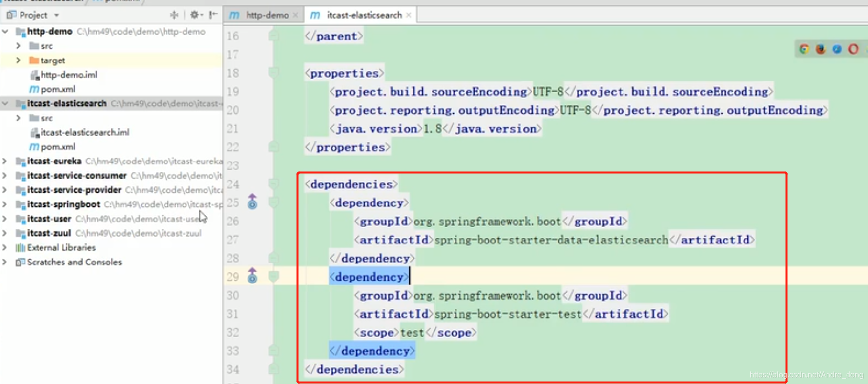
Task: Select the target folder icon
Action: [34, 61]
